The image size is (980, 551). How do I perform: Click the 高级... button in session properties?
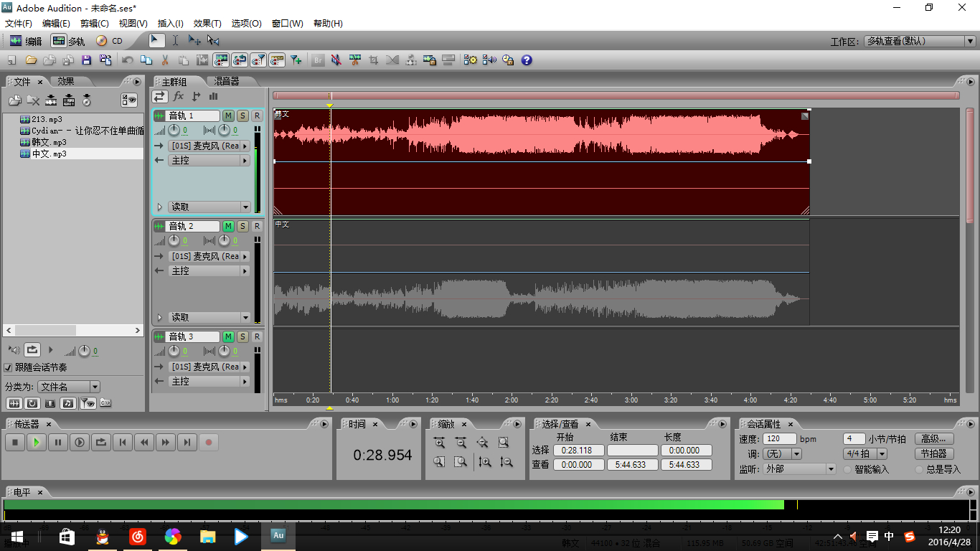934,438
